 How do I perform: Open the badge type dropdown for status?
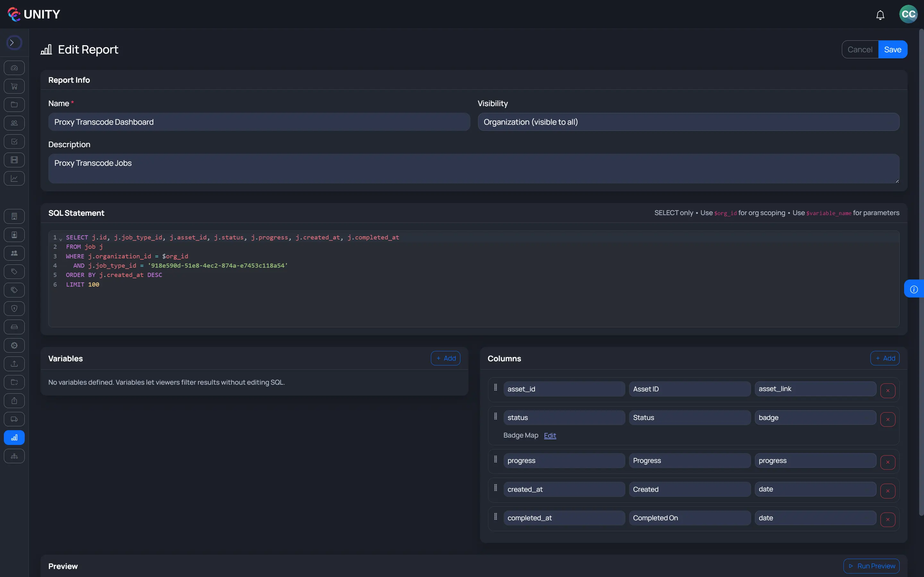tap(815, 417)
